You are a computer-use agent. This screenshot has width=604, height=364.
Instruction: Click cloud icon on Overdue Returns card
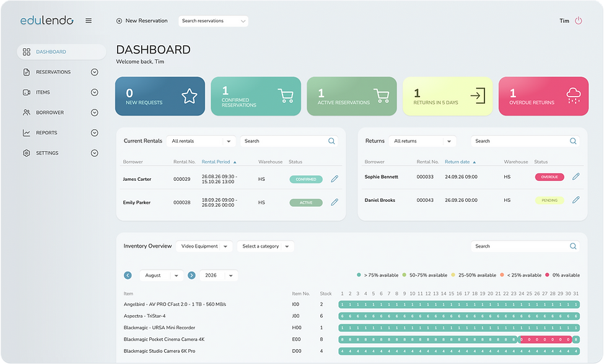click(x=574, y=95)
